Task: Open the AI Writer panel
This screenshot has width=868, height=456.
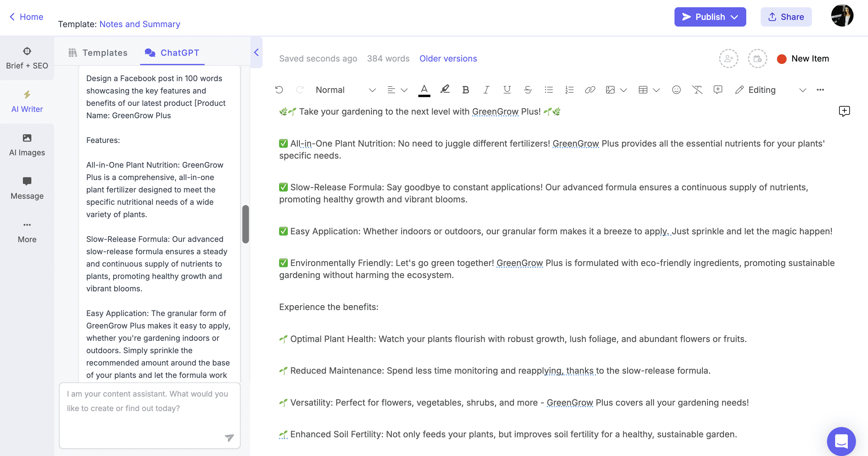Action: click(x=27, y=102)
